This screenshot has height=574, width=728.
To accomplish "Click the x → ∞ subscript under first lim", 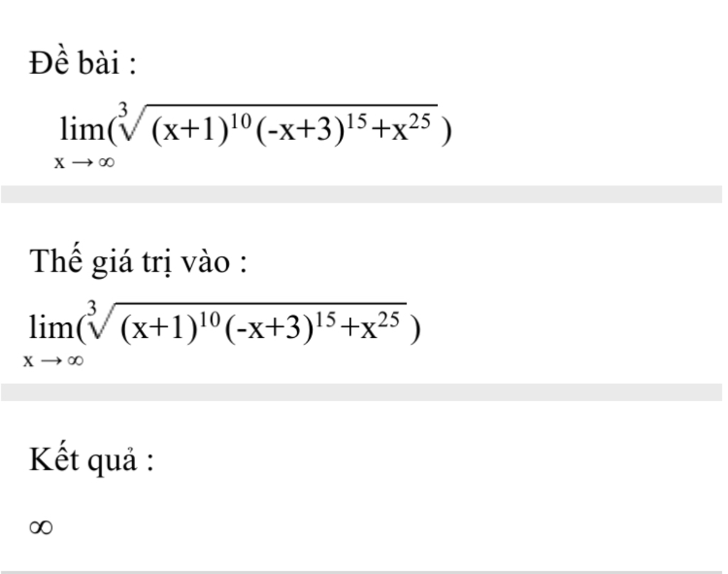I will click(x=84, y=163).
